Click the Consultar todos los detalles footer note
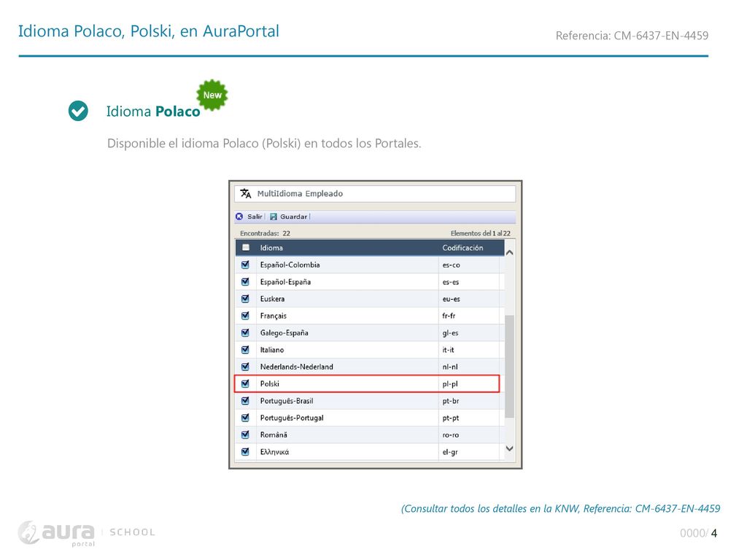The image size is (747, 560). click(x=560, y=508)
